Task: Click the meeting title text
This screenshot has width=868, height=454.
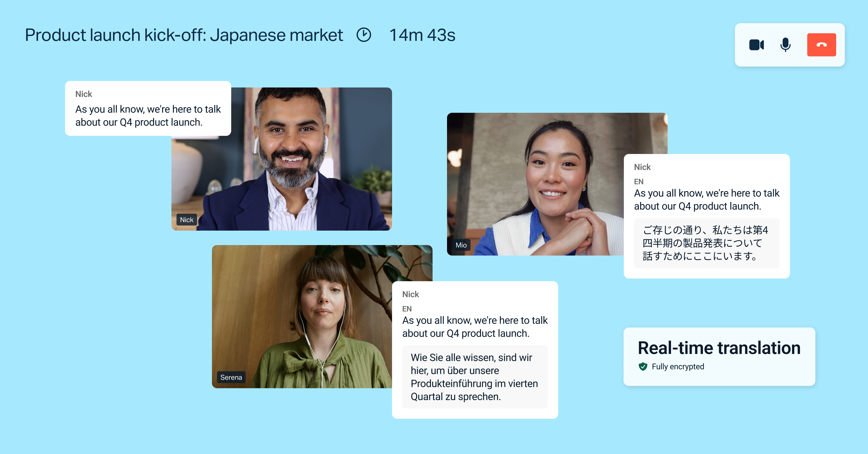Action: coord(184,35)
